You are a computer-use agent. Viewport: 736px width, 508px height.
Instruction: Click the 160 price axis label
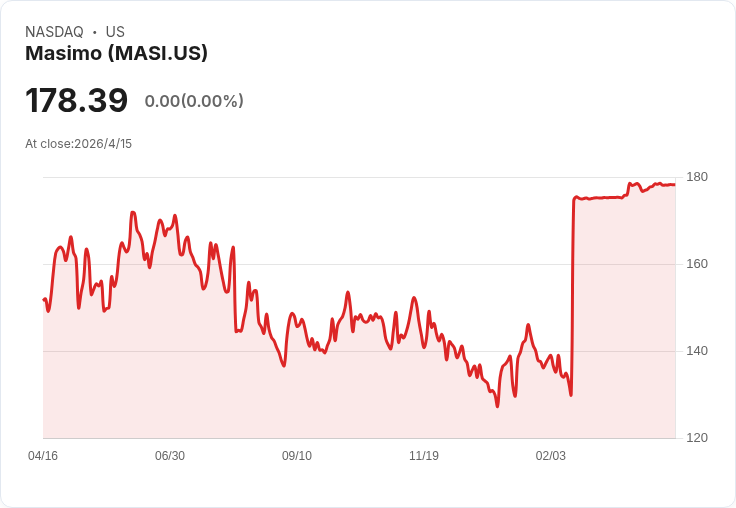[x=697, y=264]
